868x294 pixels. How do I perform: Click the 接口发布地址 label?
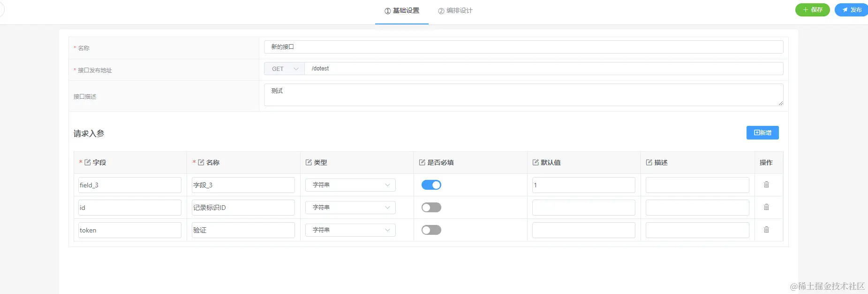95,70
